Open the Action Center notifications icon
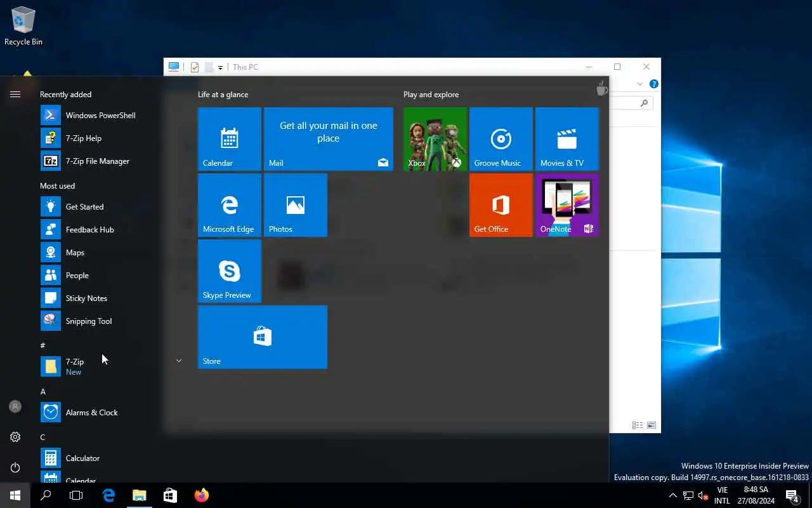This screenshot has height=508, width=812. tap(792, 495)
